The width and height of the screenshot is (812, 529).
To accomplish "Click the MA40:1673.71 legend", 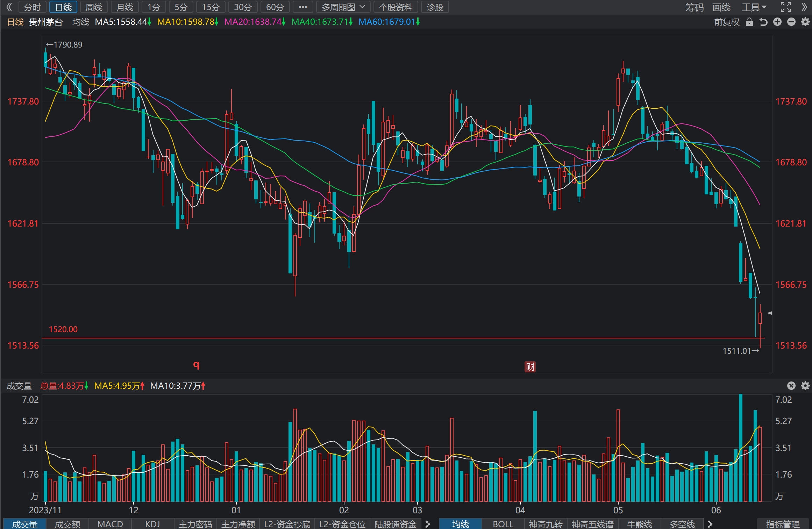I will click(322, 22).
